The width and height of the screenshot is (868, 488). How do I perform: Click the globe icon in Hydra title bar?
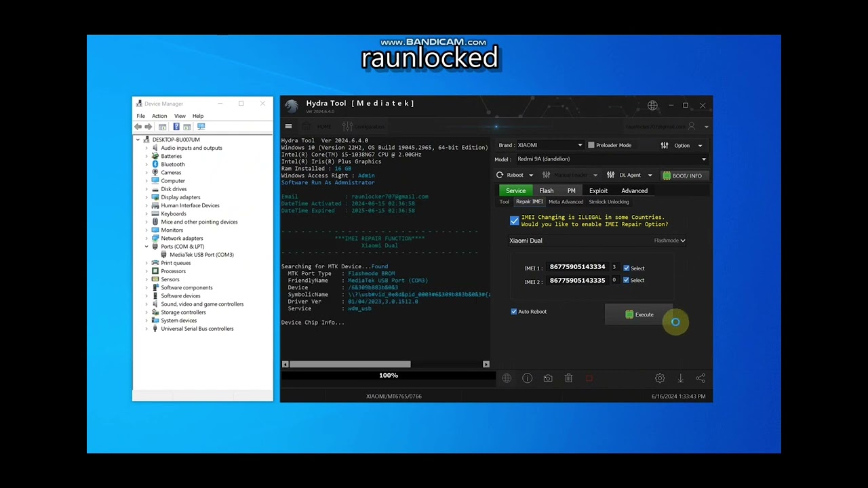pos(652,105)
